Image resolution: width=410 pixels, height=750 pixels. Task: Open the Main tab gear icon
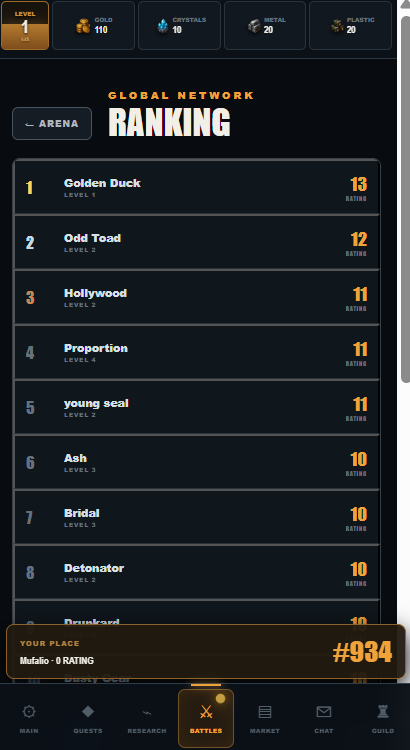29,712
